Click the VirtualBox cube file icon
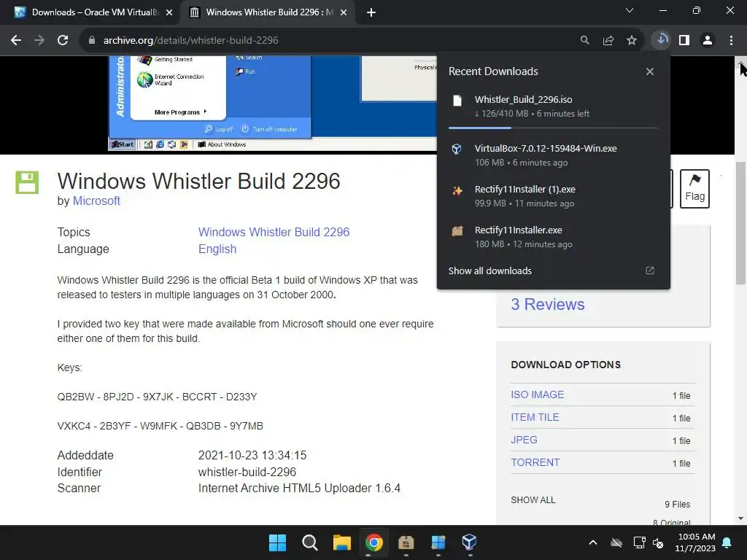The width and height of the screenshot is (747, 560). coord(457,149)
